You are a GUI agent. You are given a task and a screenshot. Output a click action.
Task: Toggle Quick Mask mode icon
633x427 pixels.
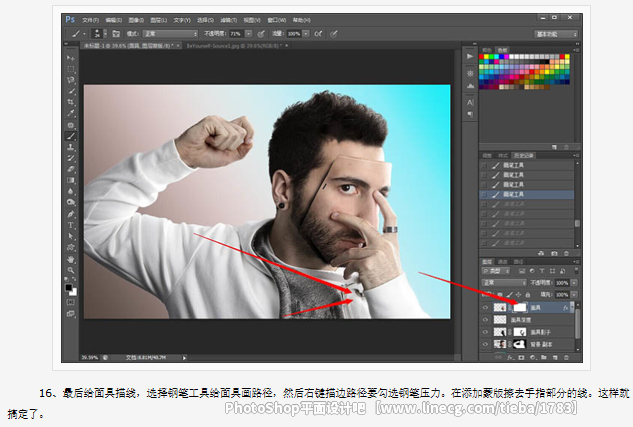pyautogui.click(x=71, y=302)
